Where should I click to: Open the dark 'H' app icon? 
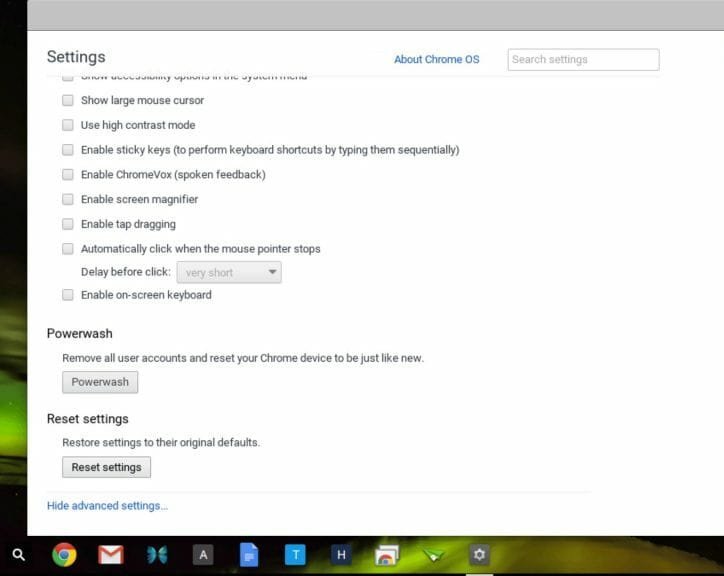tap(341, 555)
